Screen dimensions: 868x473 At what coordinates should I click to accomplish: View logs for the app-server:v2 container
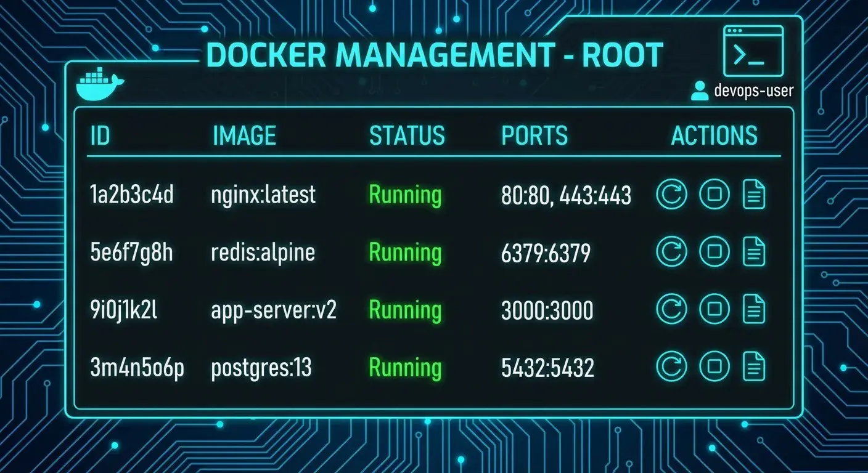point(753,309)
